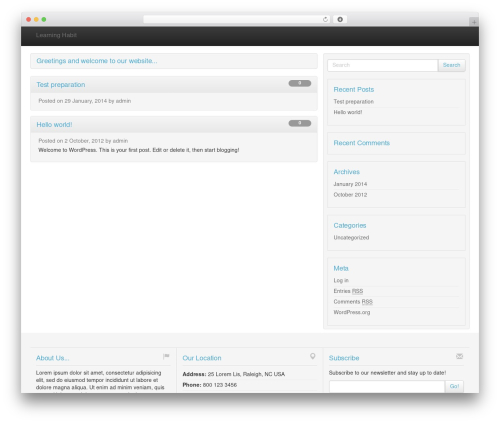This screenshot has height=423, width=500.
Task: Open the Learning Habit site title
Action: 56,35
